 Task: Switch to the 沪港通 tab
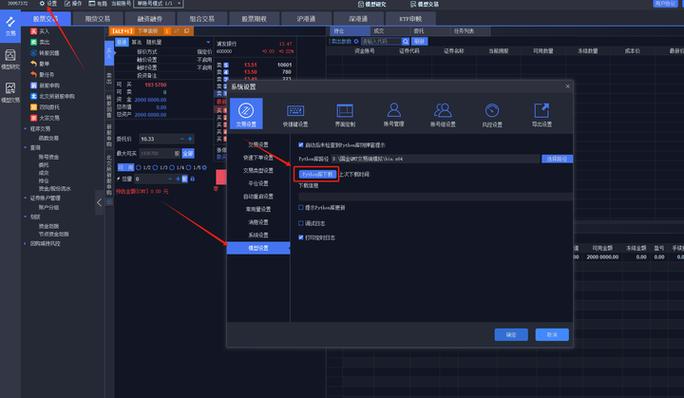tap(306, 19)
